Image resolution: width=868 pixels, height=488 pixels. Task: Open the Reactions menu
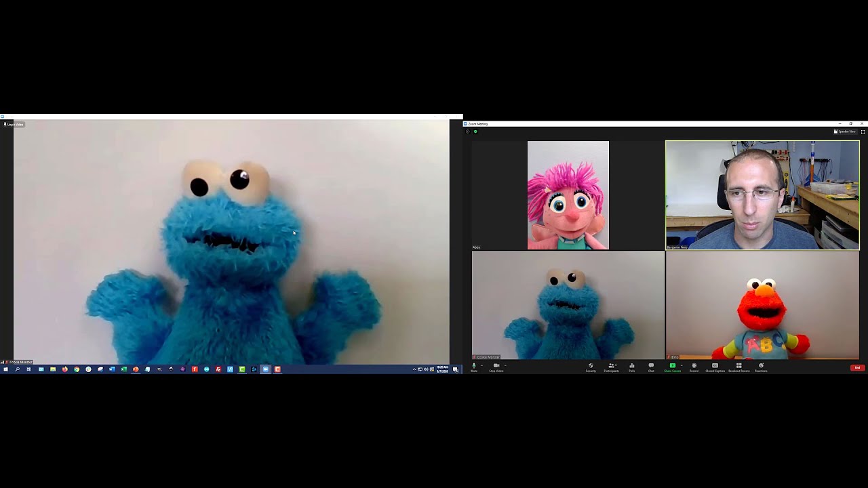(x=761, y=367)
